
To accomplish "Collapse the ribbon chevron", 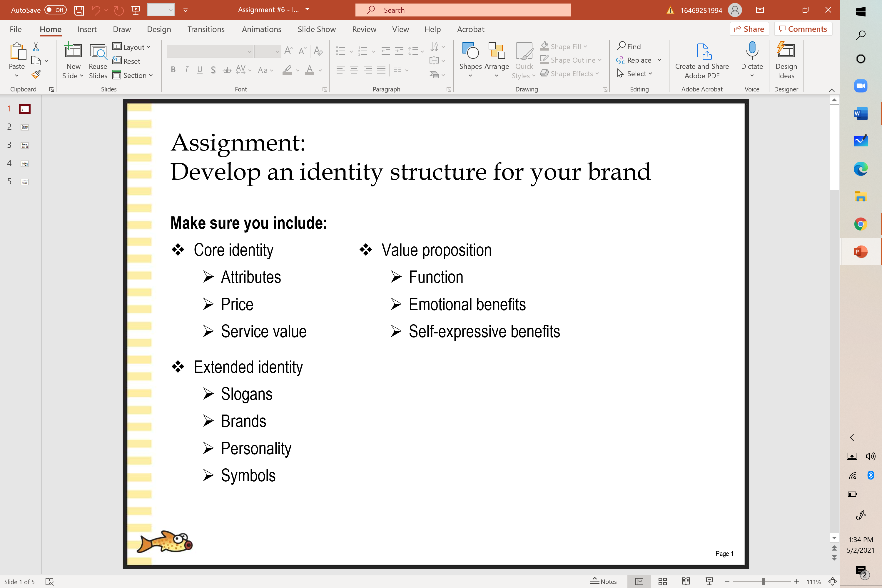I will pyautogui.click(x=831, y=90).
